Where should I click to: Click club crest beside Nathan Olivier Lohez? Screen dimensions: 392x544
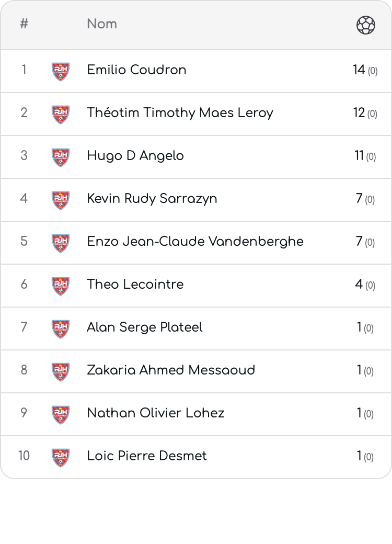pyautogui.click(x=61, y=415)
